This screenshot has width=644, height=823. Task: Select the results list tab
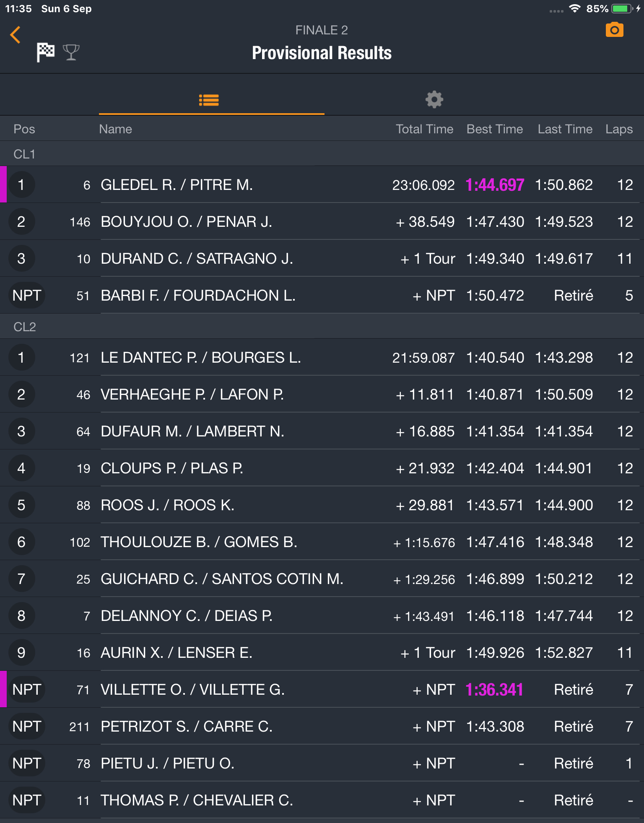coord(209,100)
